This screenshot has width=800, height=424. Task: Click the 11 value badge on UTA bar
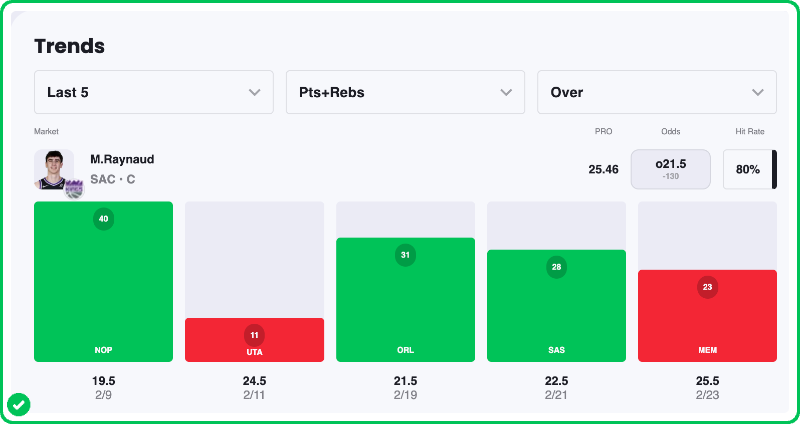(x=254, y=335)
